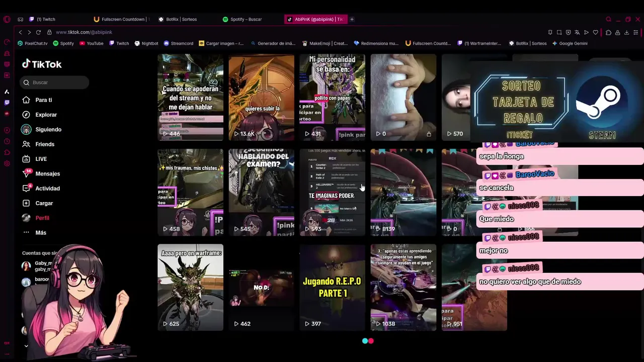Open the Twitch icon in Opera sidebar
This screenshot has width=644, height=362.
pos(7,103)
